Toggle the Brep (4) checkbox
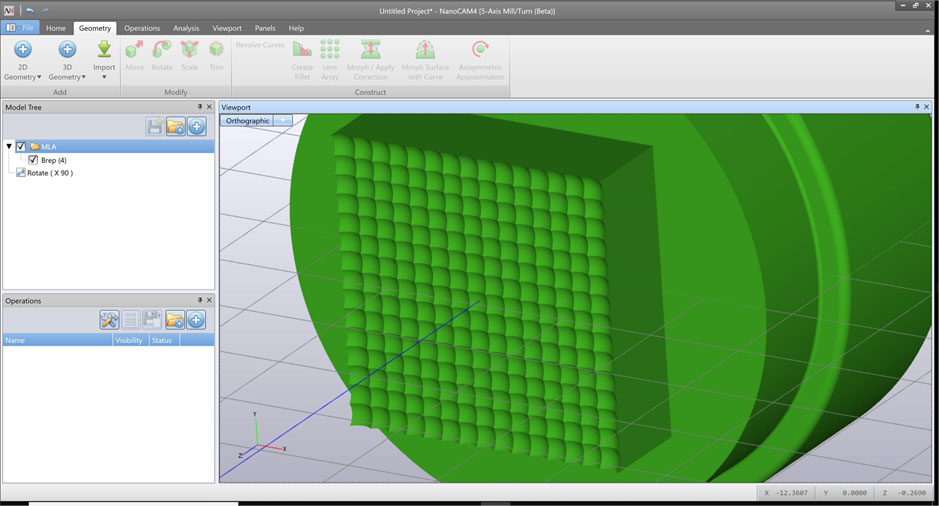Viewport: 939px width, 506px height. (33, 160)
